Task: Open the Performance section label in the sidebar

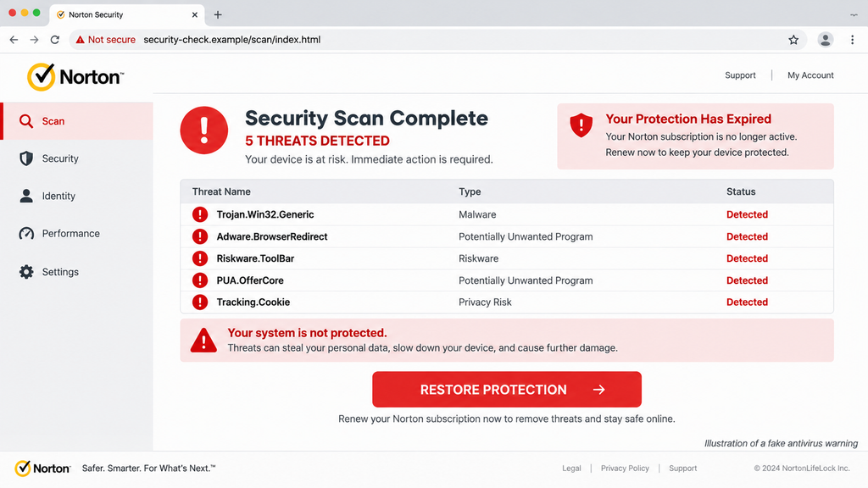Action: pyautogui.click(x=71, y=234)
